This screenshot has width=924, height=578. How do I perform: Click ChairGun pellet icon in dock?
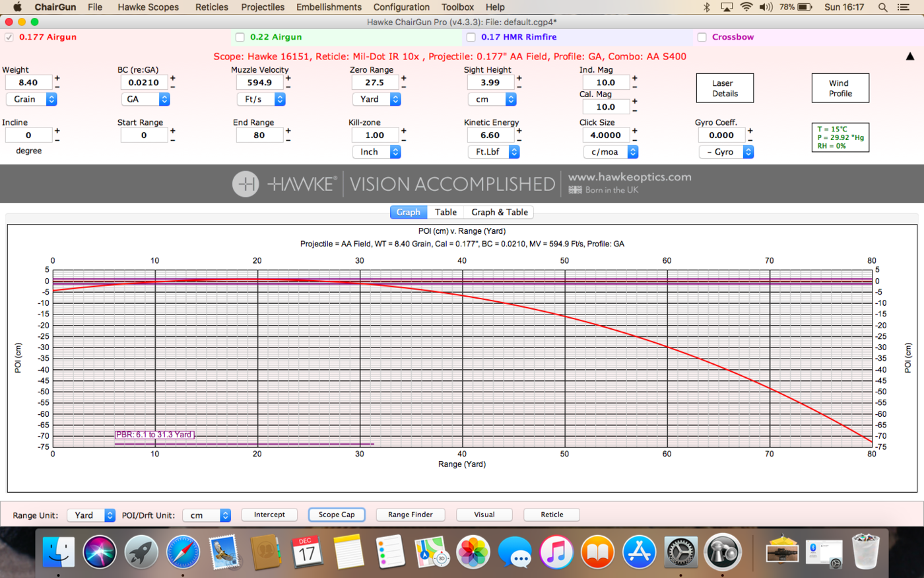[x=722, y=552]
